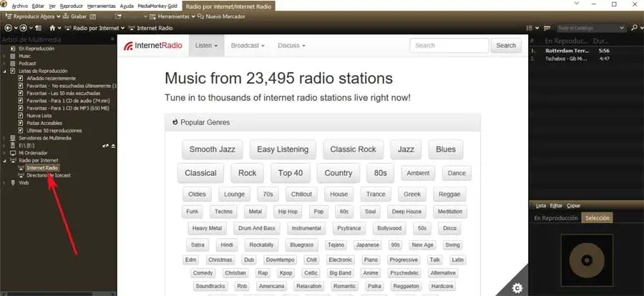Open the Broadcast dropdown menu
Viewport: 644px width, 296px height.
(x=248, y=46)
